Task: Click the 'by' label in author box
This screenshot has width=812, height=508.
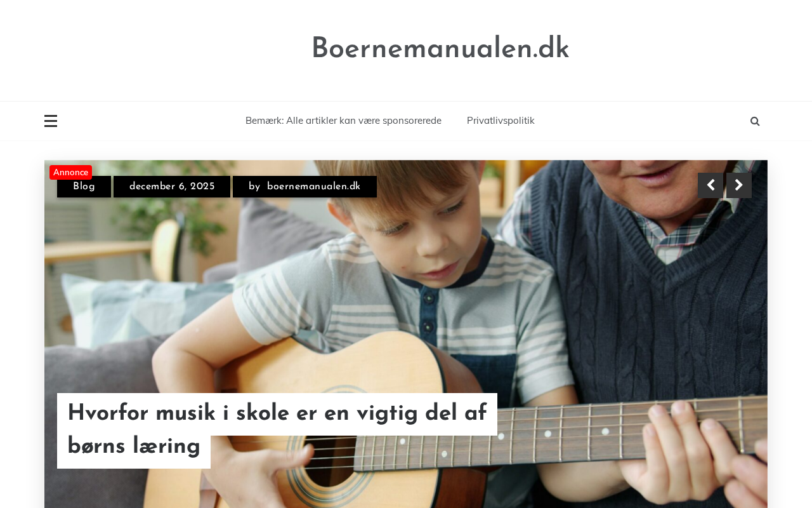Action: click(254, 187)
